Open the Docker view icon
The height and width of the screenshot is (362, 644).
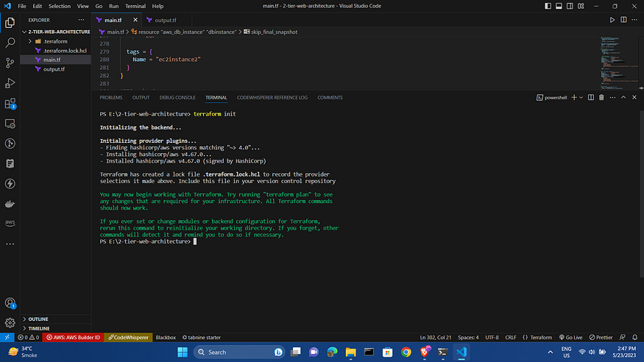coord(10,204)
